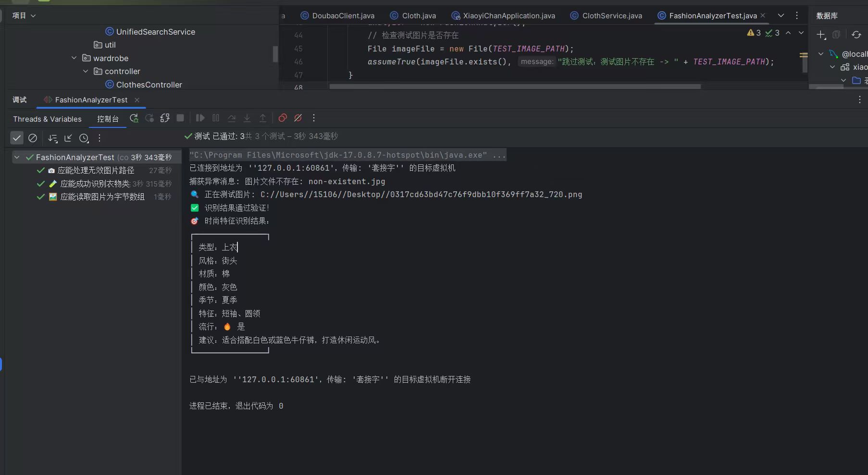The height and width of the screenshot is (475, 868).
Task: Refresh the database panel
Action: (x=856, y=35)
